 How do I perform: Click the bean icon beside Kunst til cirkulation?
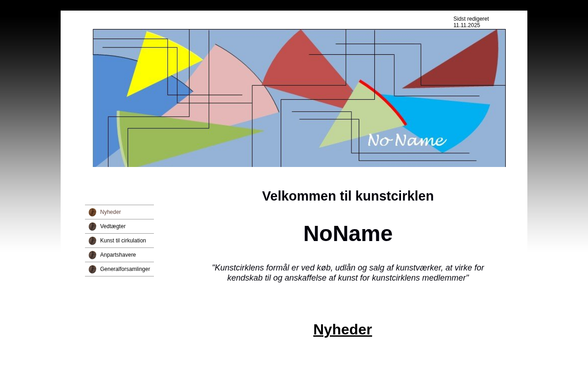92,241
